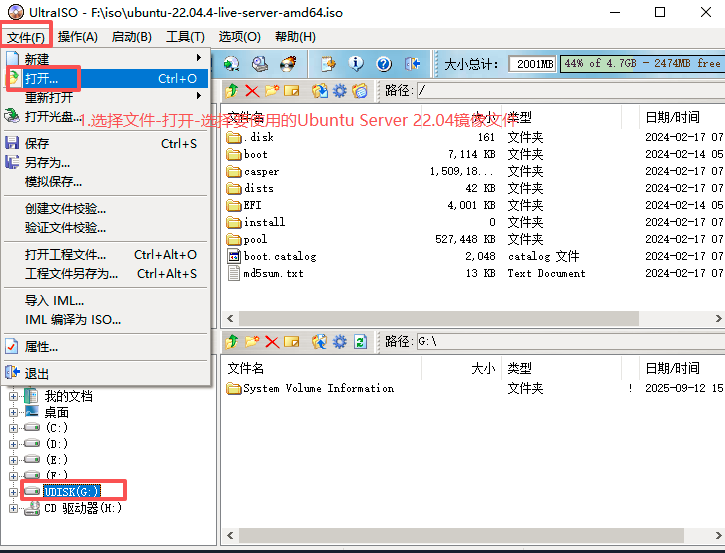
Task: Click rename icon in local pane toolbar
Action: coord(292,342)
